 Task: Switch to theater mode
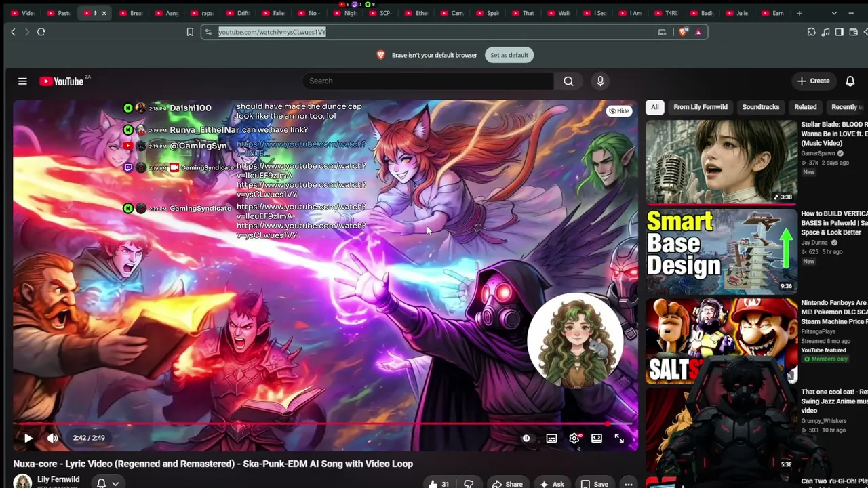coord(597,439)
